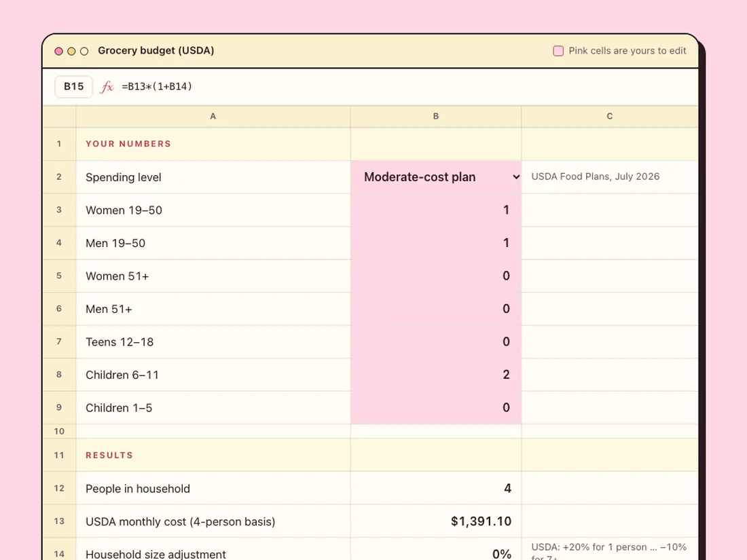Viewport: 747px width, 560px height.
Task: Select row 4 header
Action: [59, 243]
